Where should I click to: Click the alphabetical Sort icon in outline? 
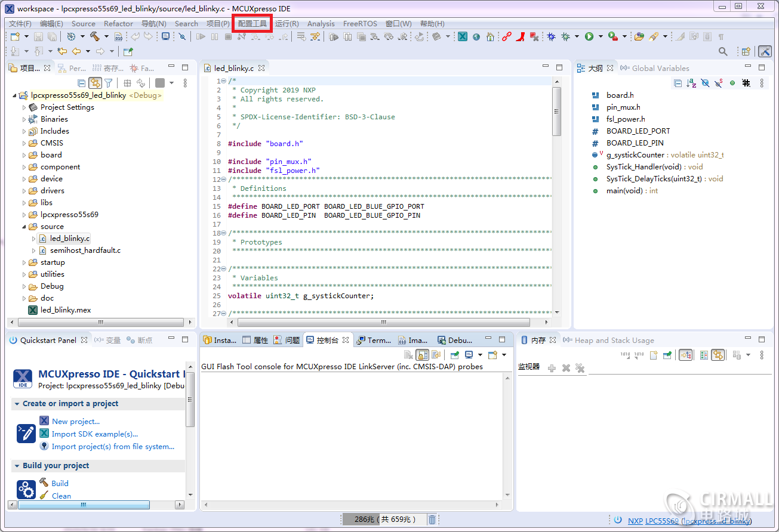click(x=691, y=83)
